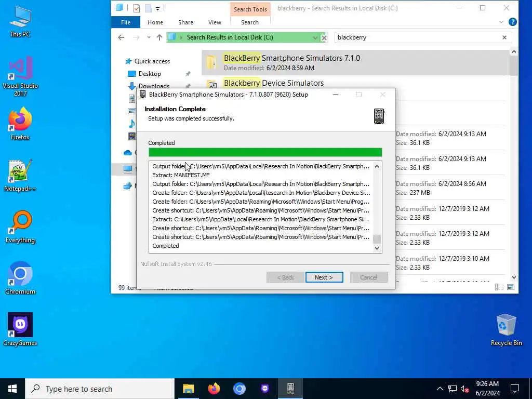Image resolution: width=532 pixels, height=399 pixels.
Task: Click the Windows Start button
Action: click(12, 389)
